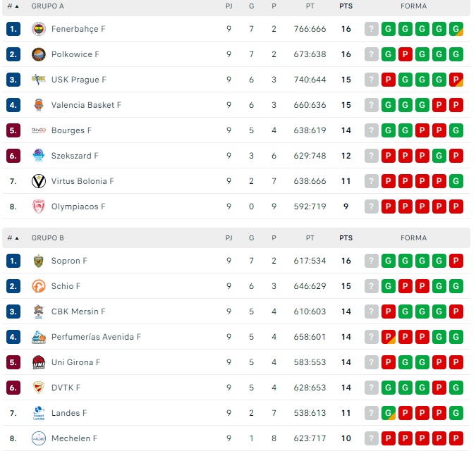Click the Polkowice F team logo
The width and height of the screenshot is (476, 456).
(39, 54)
